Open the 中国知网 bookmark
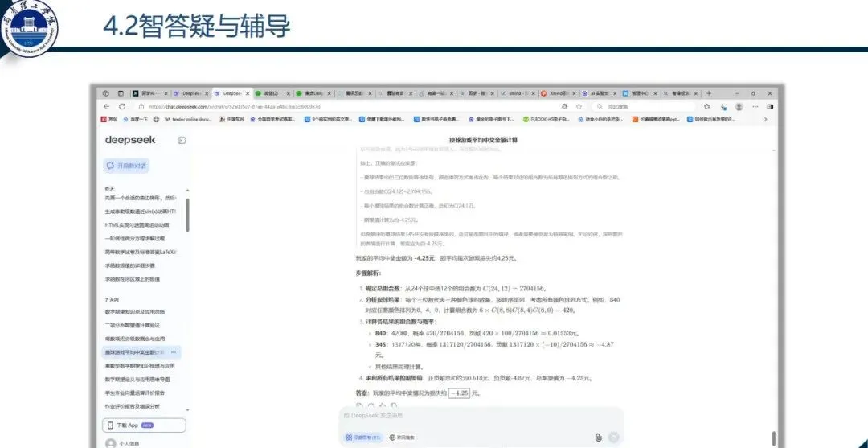868x448 pixels. pyautogui.click(x=231, y=119)
